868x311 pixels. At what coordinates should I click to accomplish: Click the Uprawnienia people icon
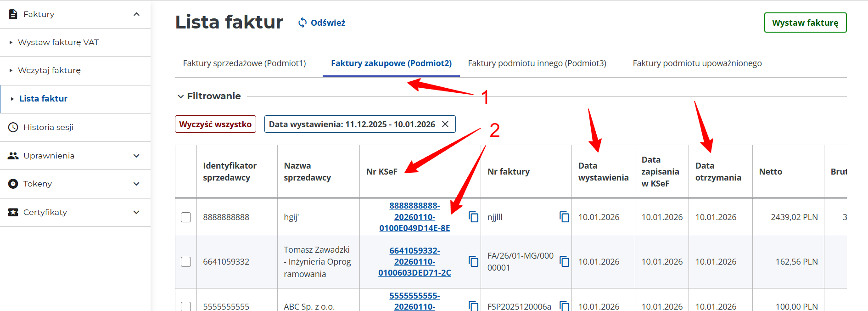point(13,156)
